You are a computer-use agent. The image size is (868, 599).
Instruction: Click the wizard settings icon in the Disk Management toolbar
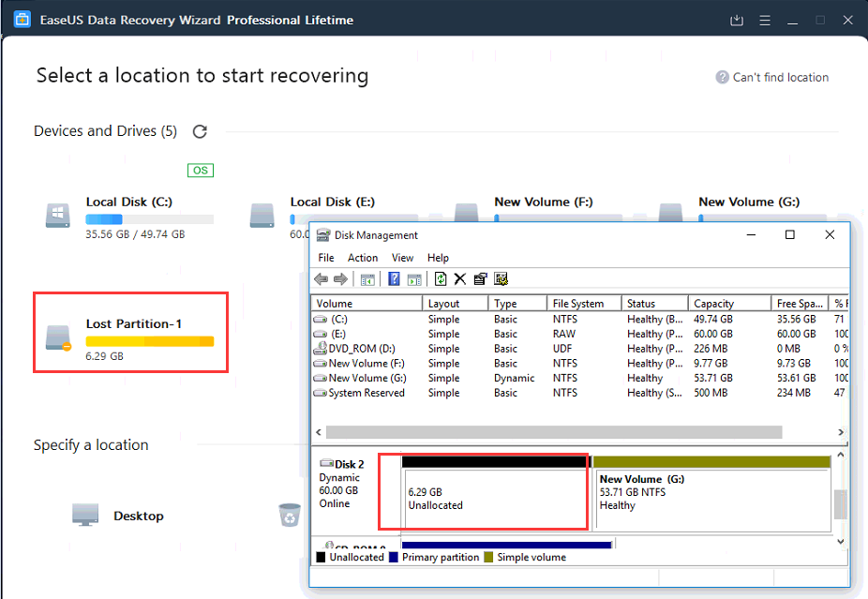[501, 279]
